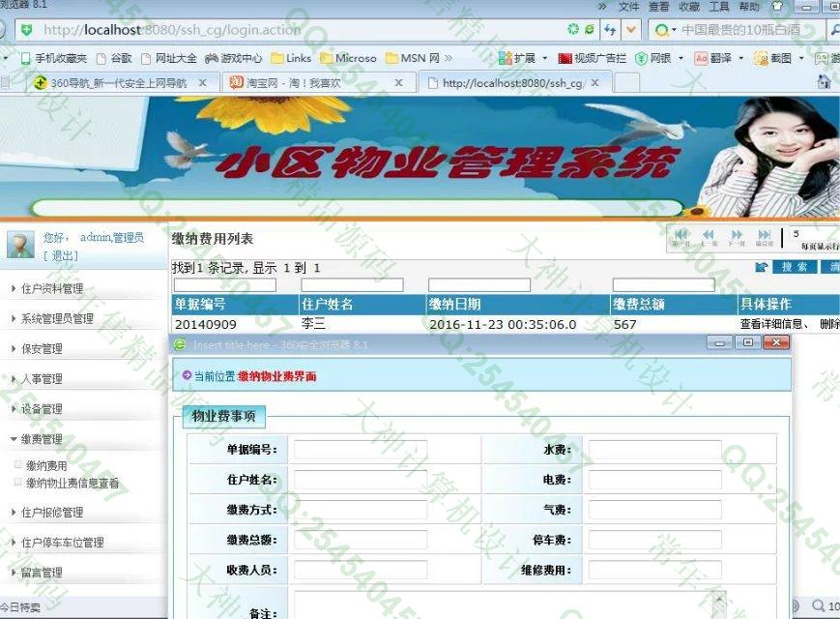The image size is (840, 619).
Task: Click the 搜索 search button
Action: [795, 266]
